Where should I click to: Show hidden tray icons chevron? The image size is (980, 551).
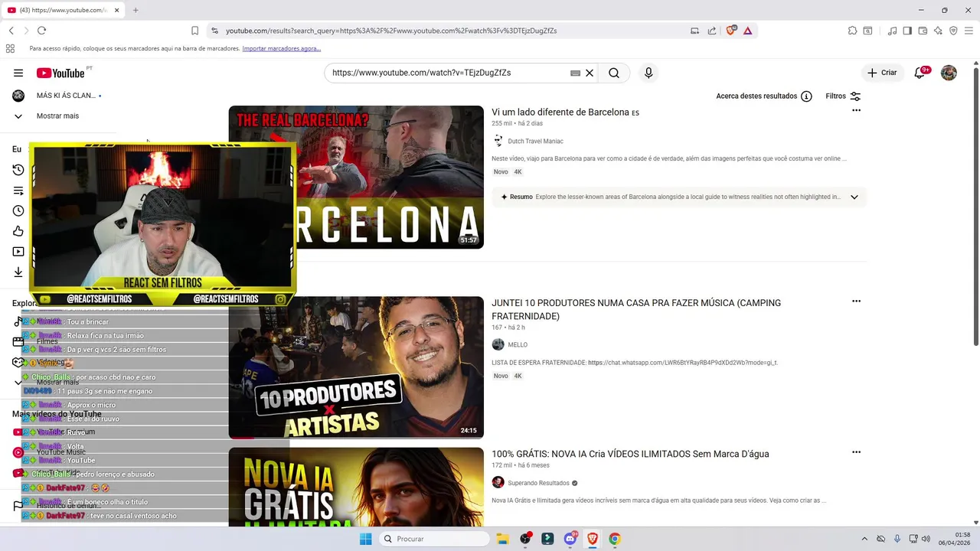pyautogui.click(x=864, y=539)
